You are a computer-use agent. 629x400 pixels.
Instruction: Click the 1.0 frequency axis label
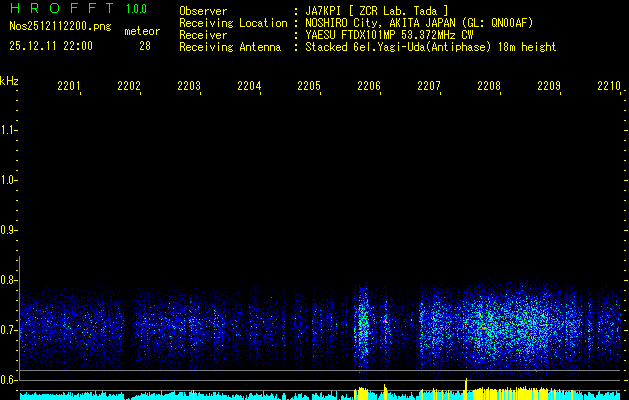(9, 180)
